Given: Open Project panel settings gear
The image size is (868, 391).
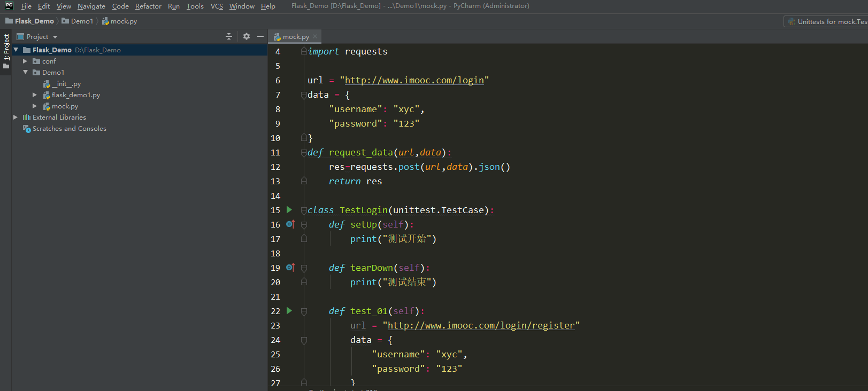Looking at the screenshot, I should [x=246, y=36].
